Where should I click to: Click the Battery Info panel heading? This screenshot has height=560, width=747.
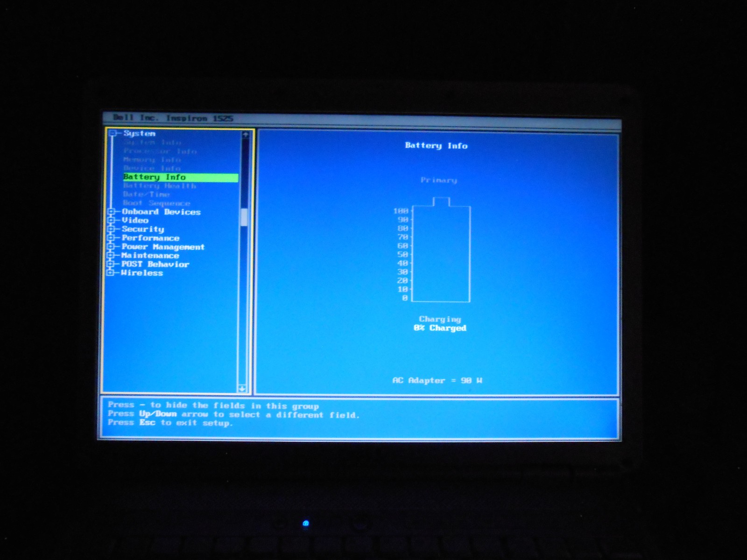point(436,146)
